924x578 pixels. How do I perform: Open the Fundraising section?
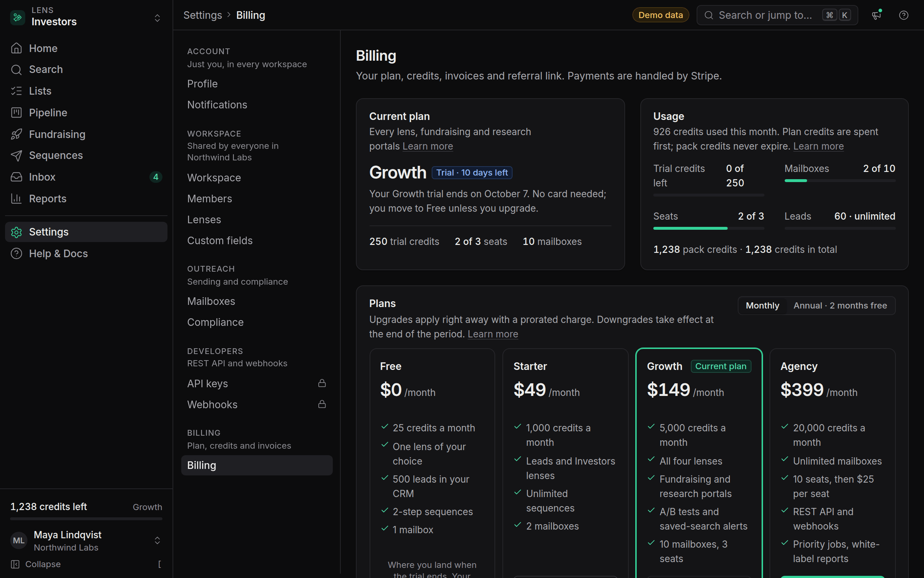coord(86,134)
